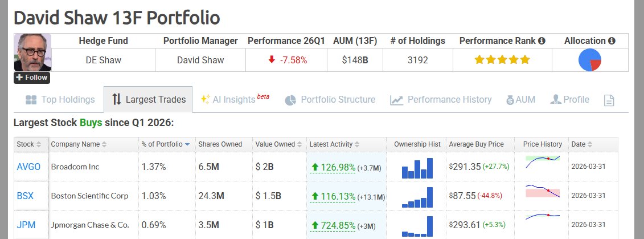Click the Follow button under photo
Screen dimensions: 644x239
(32, 78)
